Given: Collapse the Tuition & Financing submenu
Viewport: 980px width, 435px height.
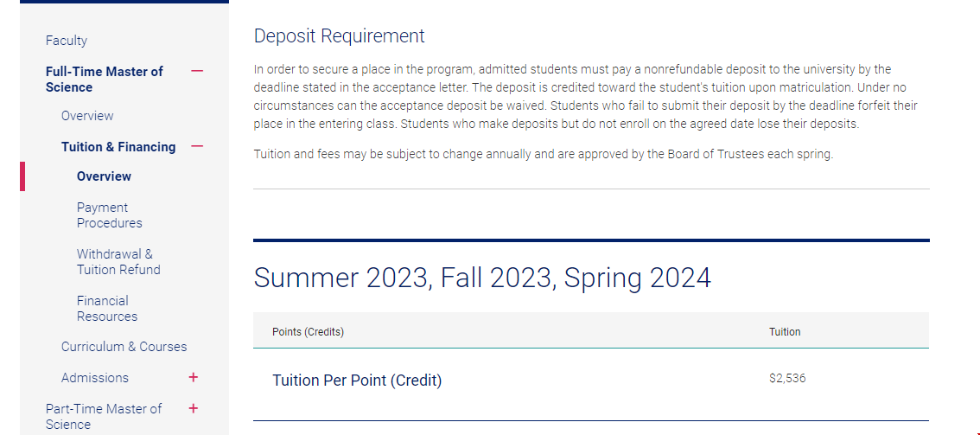Looking at the screenshot, I should [197, 146].
